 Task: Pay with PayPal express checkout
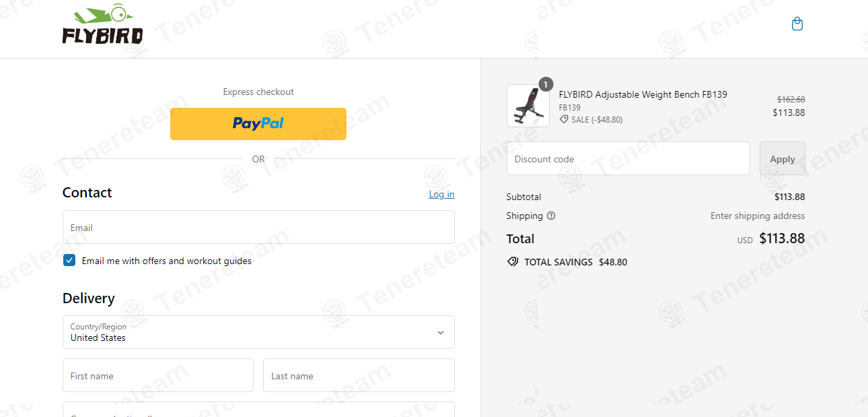[x=258, y=124]
